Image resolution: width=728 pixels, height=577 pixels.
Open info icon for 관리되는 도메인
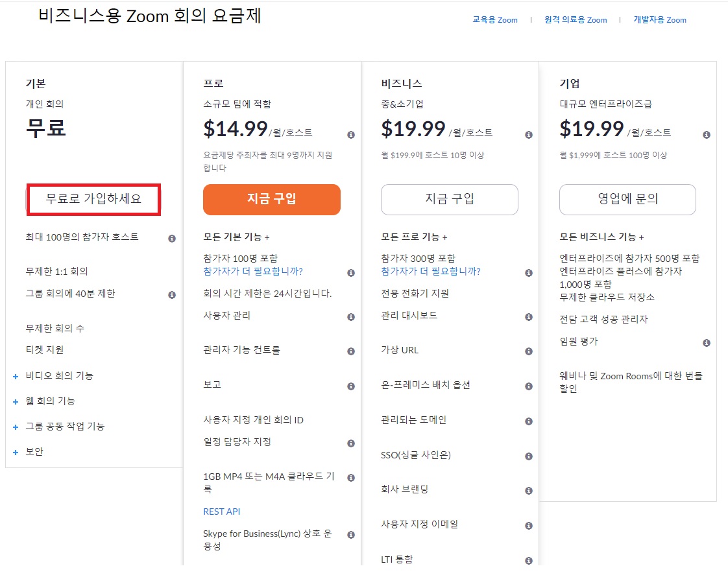coord(529,421)
